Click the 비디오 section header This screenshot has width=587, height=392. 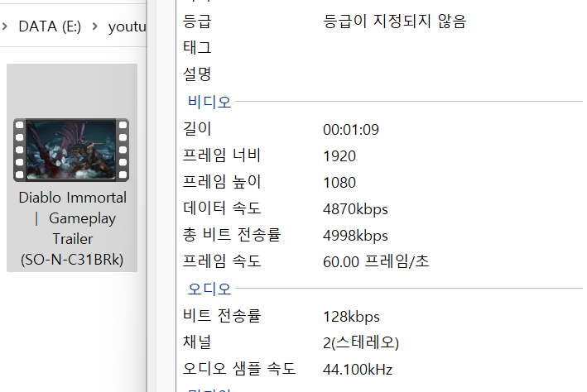click(x=209, y=102)
